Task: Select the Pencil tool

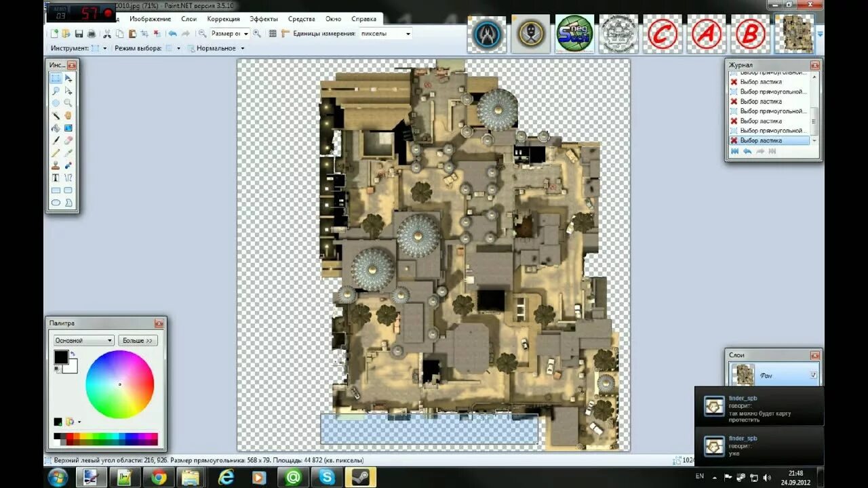Action: (56, 152)
